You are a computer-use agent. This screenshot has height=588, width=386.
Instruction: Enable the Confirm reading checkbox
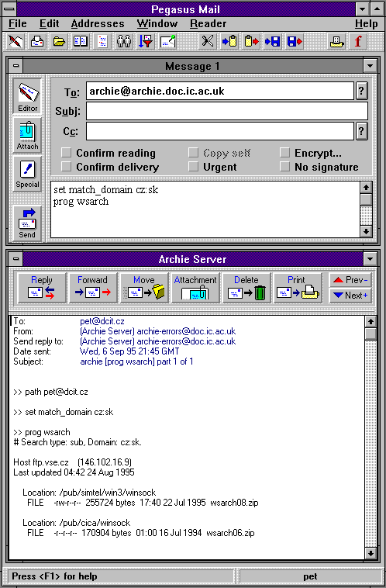pyautogui.click(x=67, y=153)
